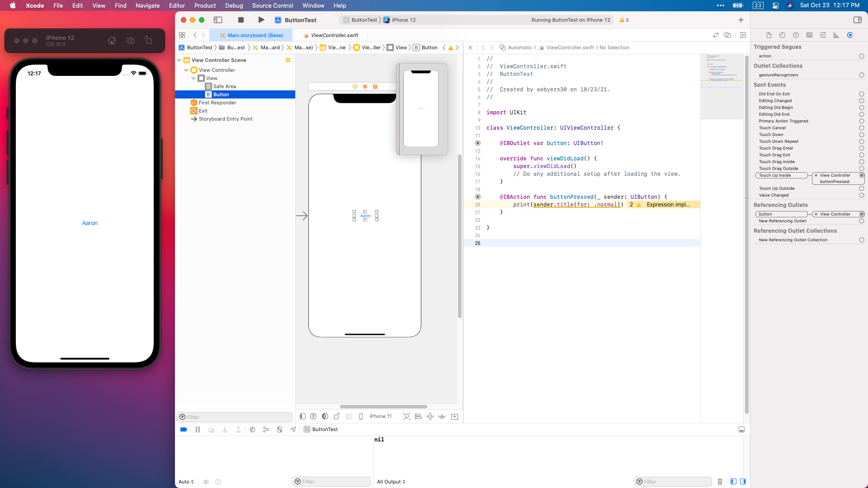Viewport: 868px width, 488px height.
Task: Click the IBOutlet connection gutter circle
Action: tap(478, 143)
